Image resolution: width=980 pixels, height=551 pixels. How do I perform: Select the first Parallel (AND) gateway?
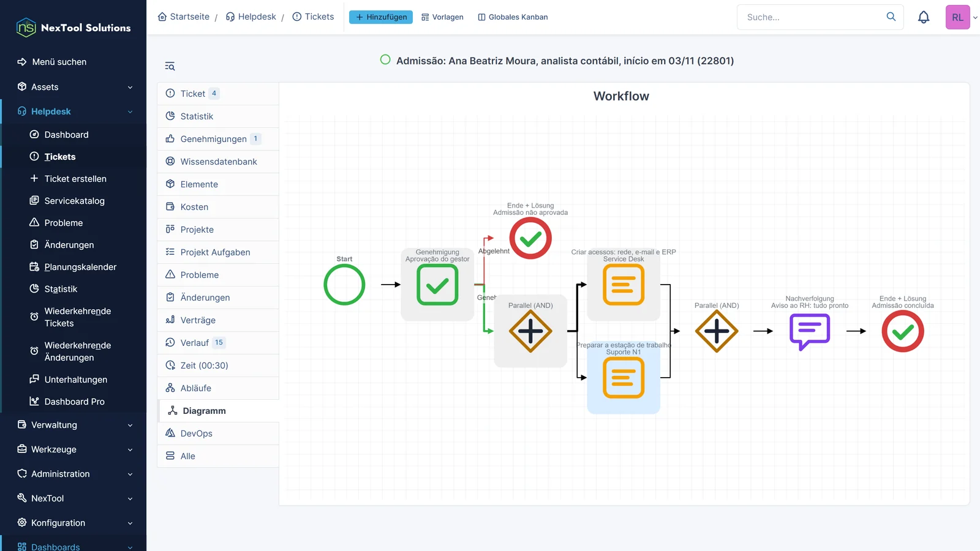(530, 331)
